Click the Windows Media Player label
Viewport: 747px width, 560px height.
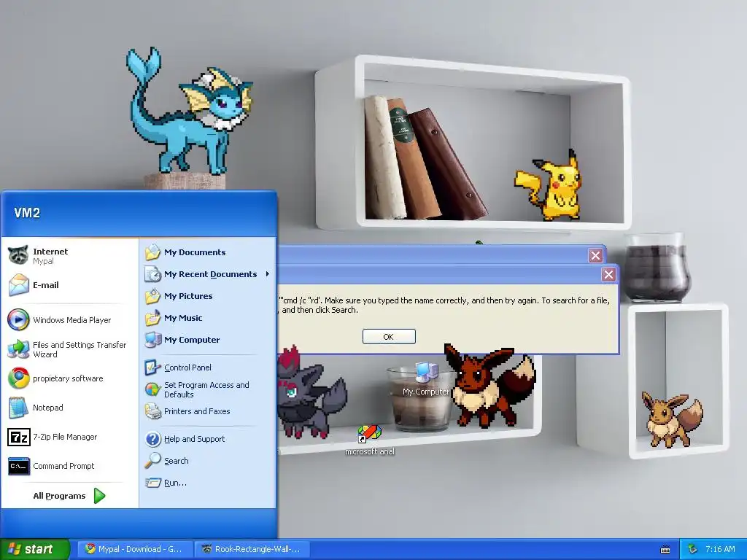[72, 320]
